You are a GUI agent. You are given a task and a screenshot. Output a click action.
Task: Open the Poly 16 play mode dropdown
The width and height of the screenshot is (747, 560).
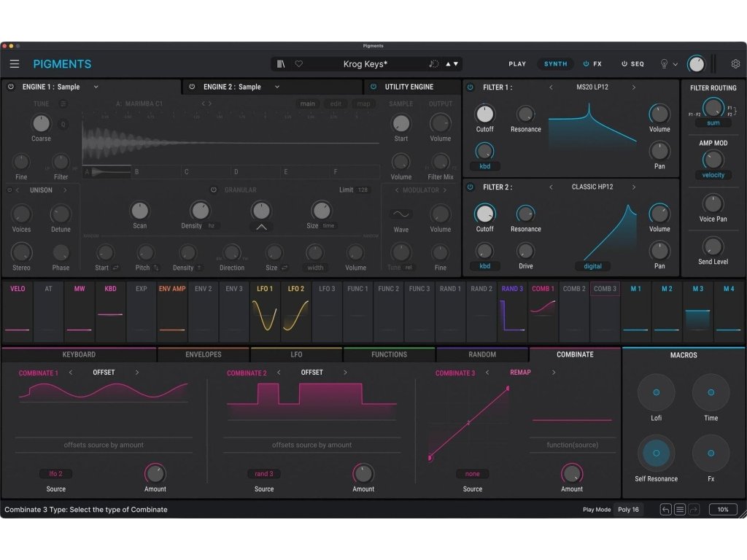(629, 510)
